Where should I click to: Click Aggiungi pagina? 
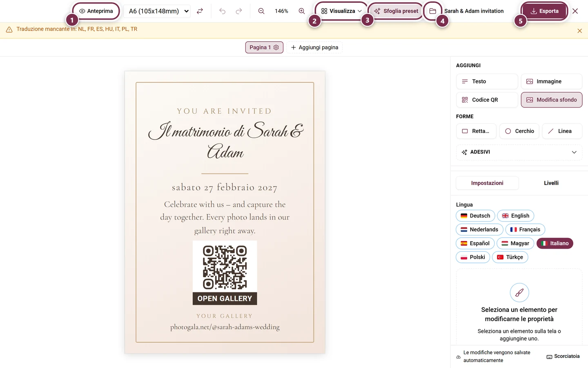pyautogui.click(x=314, y=47)
